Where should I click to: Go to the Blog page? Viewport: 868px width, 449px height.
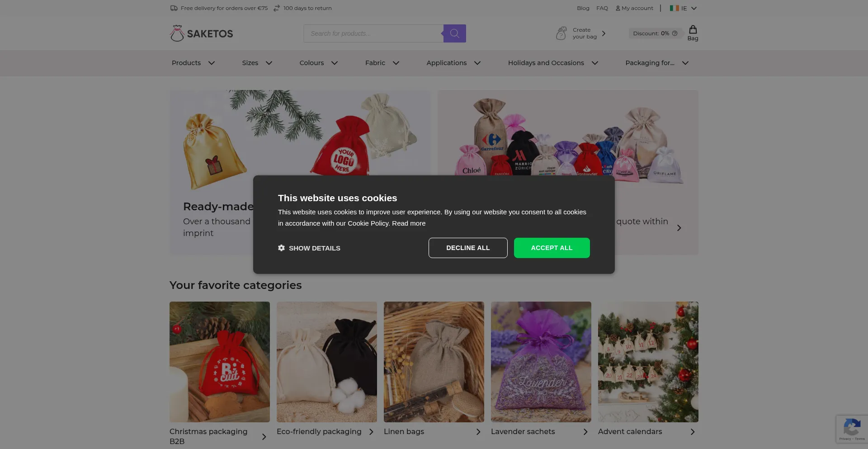tap(583, 8)
